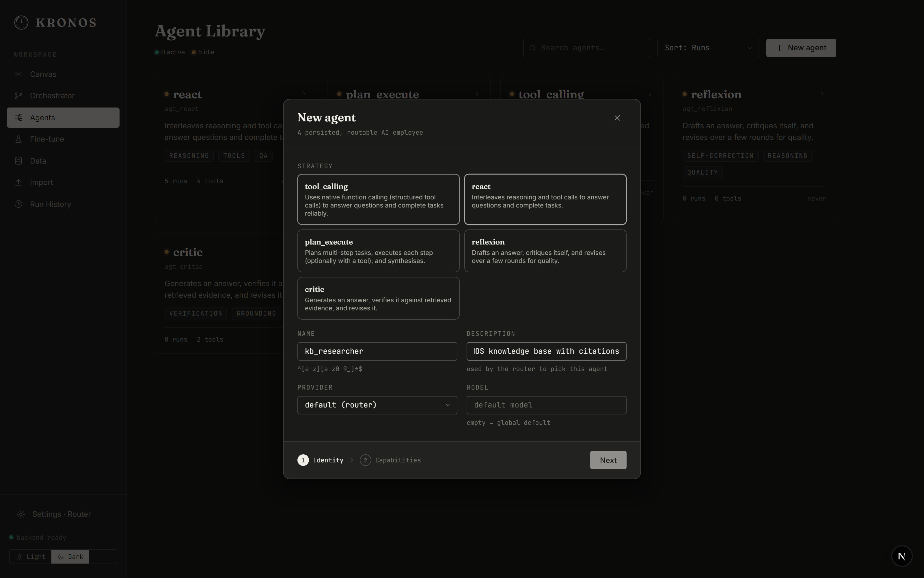Select the reflexion strategy option
The width and height of the screenshot is (924, 578).
(545, 251)
